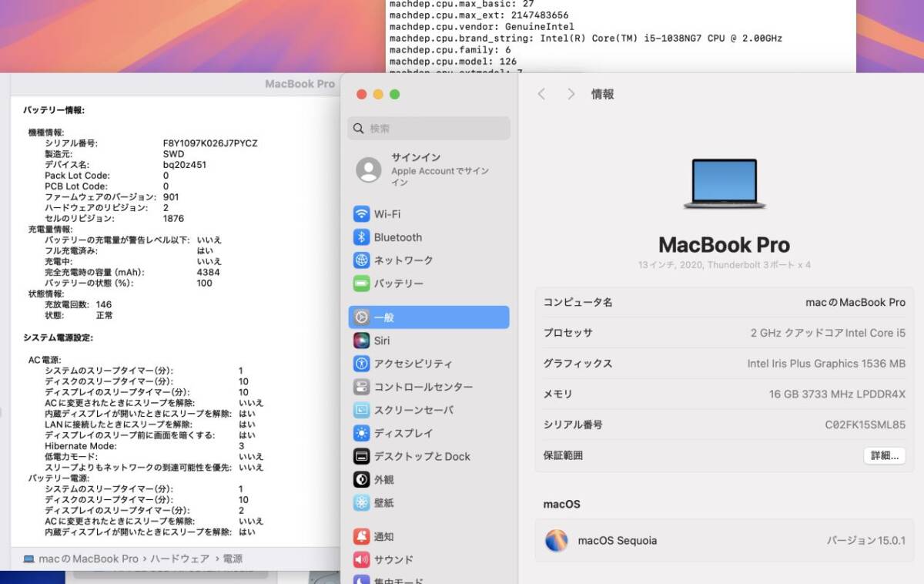Viewport: 924px width, 584px height.
Task: Open Bluetooth settings icon in sidebar
Action: (361, 237)
